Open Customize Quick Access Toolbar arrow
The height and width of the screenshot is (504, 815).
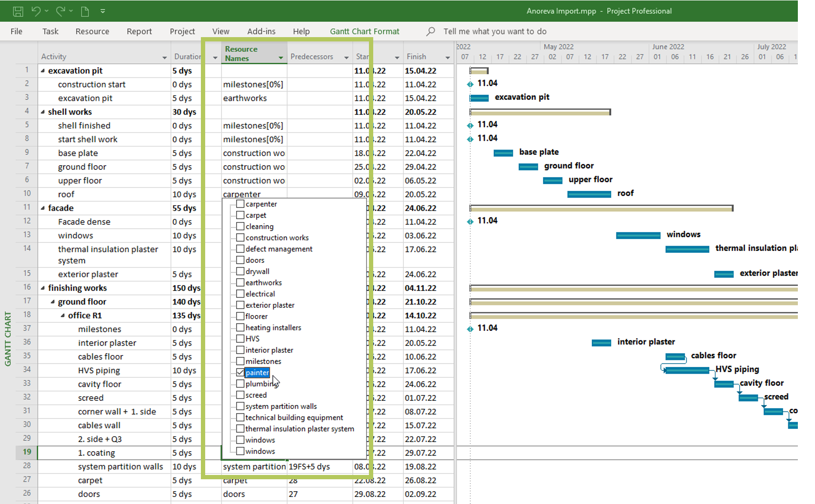(x=103, y=11)
